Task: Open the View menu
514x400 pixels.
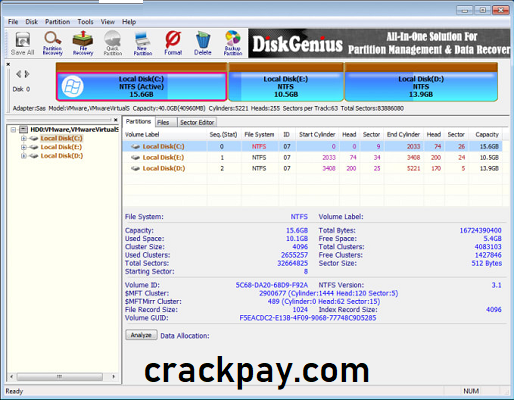Action: [x=108, y=22]
